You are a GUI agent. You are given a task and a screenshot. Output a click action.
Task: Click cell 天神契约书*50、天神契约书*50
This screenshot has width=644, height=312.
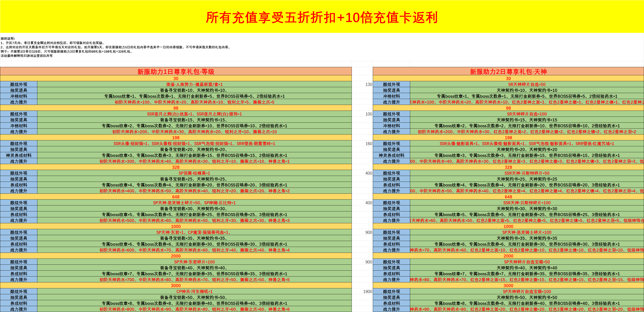coord(527,297)
